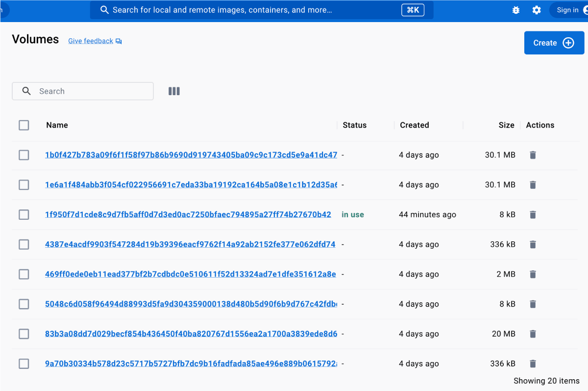Viewport: 588px width, 391px height.
Task: Tick the checkbox for volume 469ff0ed
Action: pyautogui.click(x=24, y=274)
